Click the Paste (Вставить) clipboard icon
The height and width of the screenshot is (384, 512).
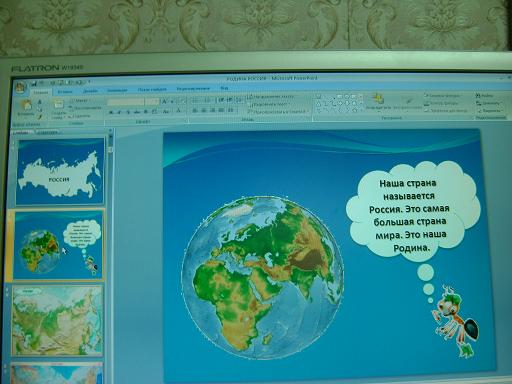click(x=26, y=105)
